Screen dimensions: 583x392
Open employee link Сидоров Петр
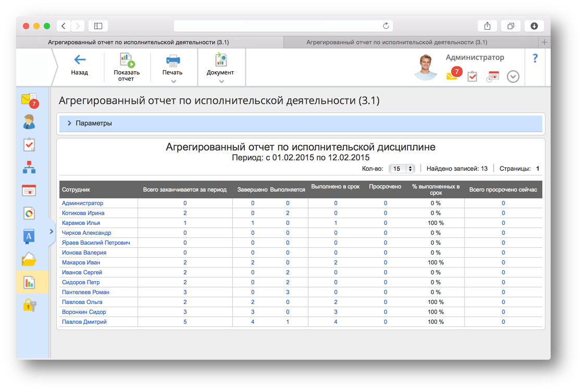[81, 282]
